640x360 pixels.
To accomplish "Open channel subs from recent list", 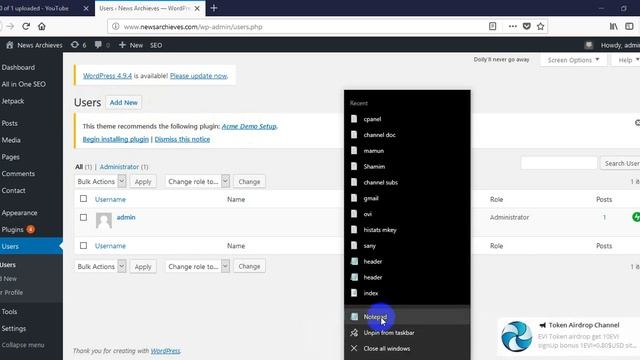I will pos(407,182).
